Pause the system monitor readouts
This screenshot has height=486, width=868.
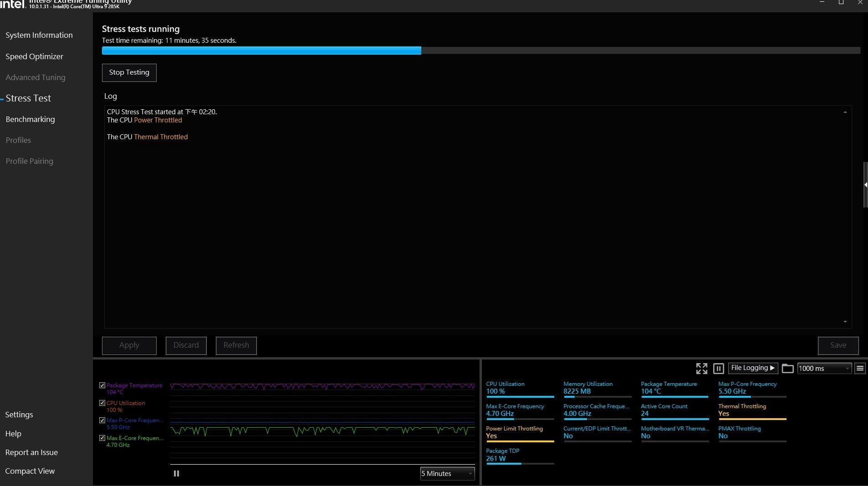(x=719, y=369)
